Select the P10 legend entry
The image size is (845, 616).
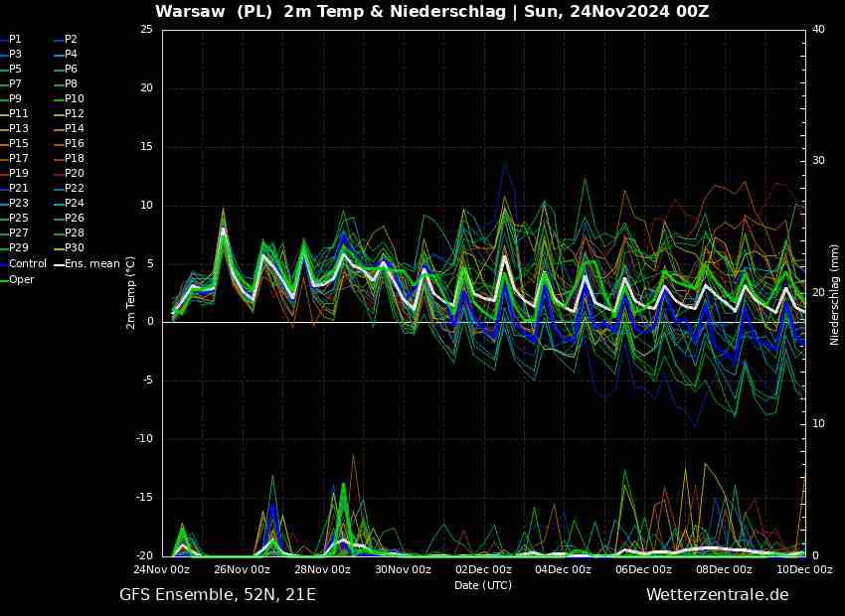(69, 98)
